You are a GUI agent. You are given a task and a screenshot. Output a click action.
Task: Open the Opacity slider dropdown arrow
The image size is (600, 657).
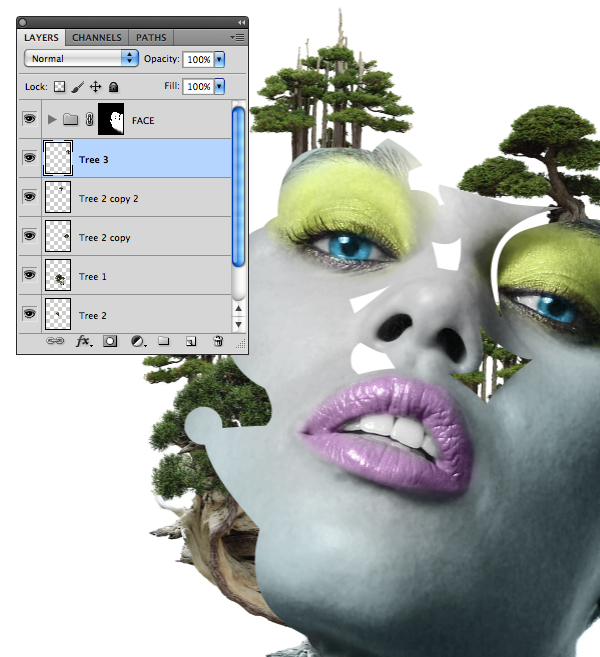[220, 59]
